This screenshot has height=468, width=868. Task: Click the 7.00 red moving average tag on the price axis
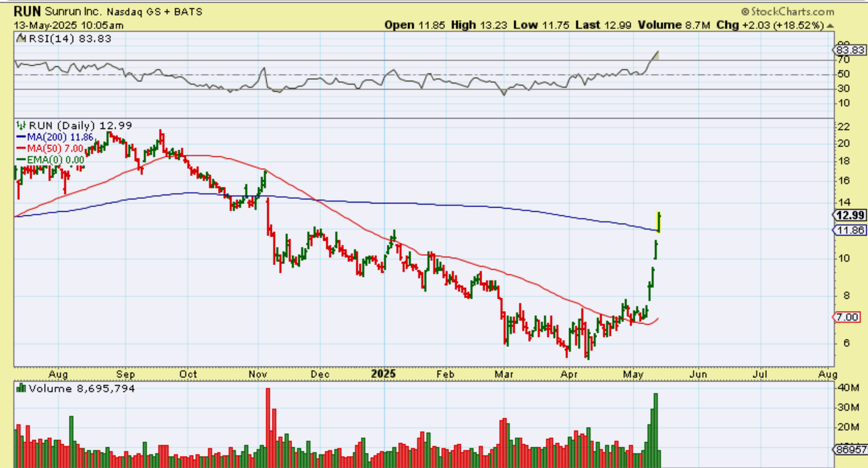coord(847,317)
